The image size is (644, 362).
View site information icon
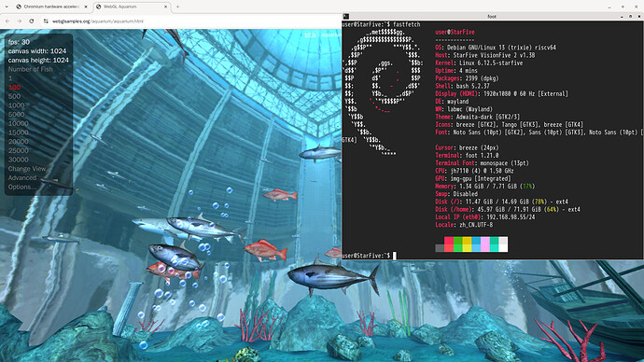(46, 21)
